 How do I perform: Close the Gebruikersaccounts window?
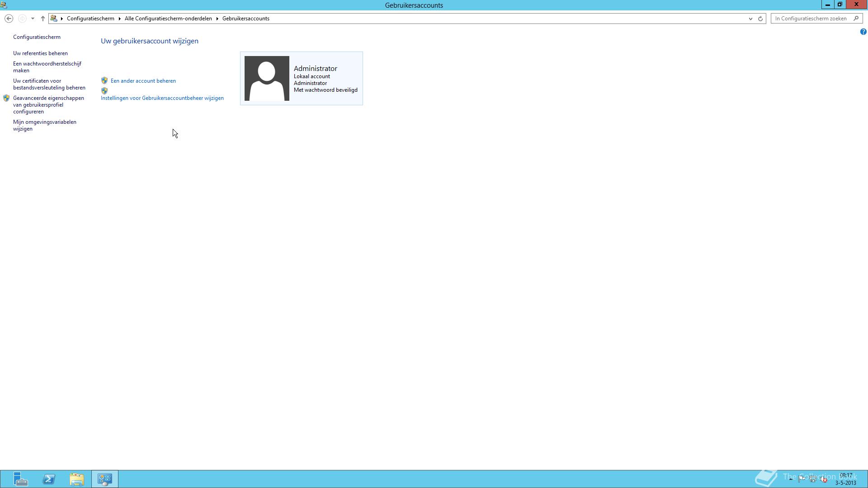coord(856,5)
